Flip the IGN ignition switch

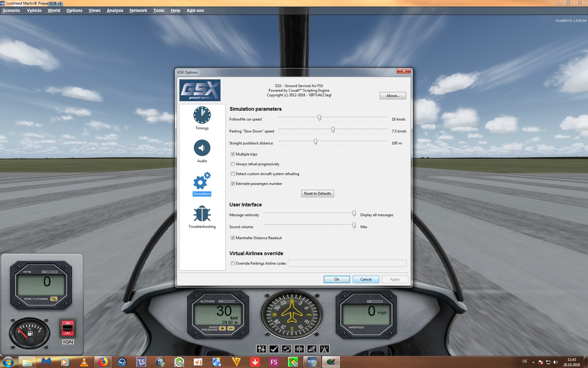tap(68, 328)
